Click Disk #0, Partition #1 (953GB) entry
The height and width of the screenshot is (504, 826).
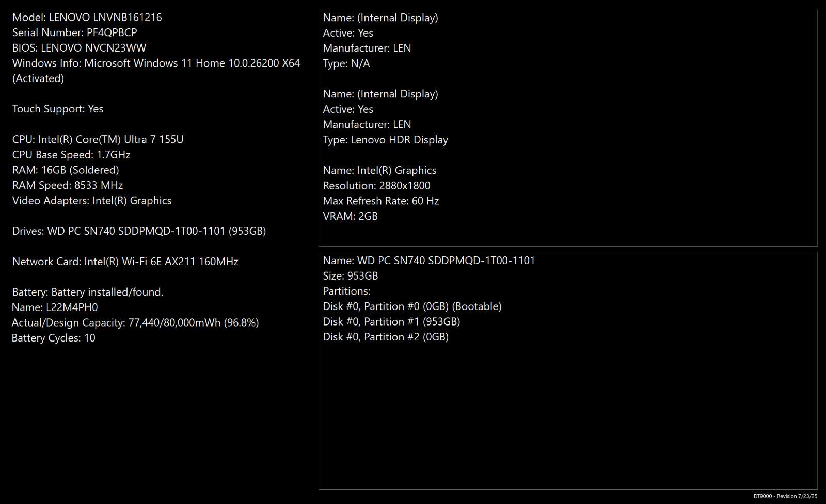(x=391, y=322)
